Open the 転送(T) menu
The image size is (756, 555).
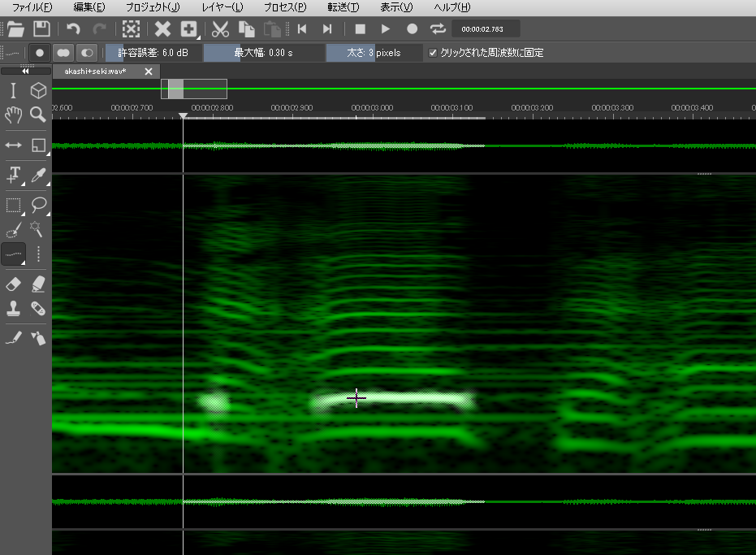(x=343, y=7)
